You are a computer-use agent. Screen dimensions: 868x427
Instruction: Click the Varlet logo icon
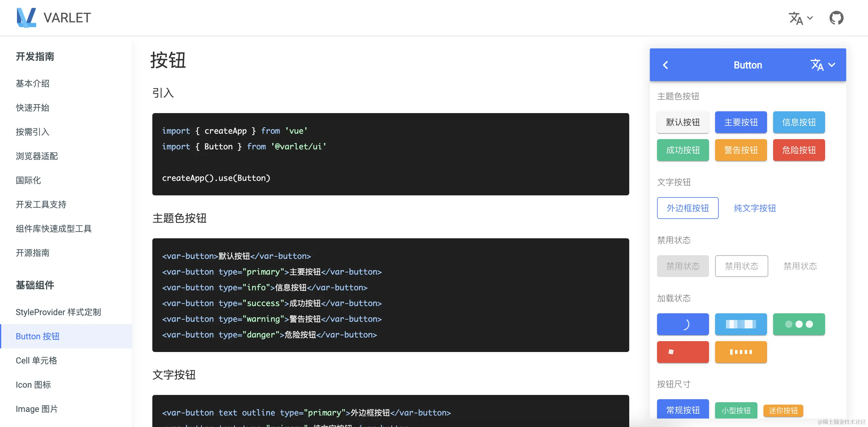tap(26, 18)
